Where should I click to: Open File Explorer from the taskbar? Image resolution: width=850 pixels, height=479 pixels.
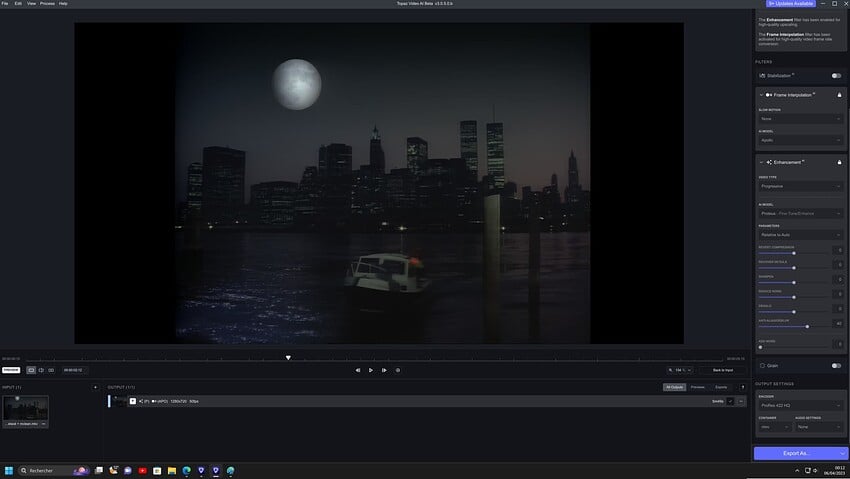pos(172,470)
